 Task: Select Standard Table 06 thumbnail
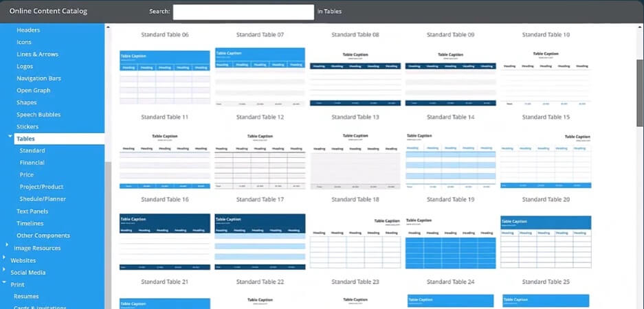[x=165, y=77]
